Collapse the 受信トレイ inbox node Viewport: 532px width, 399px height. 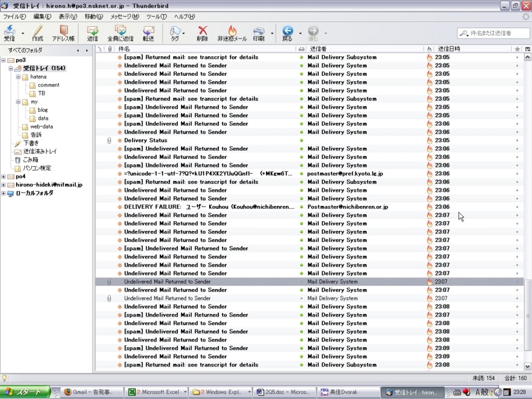pos(11,68)
